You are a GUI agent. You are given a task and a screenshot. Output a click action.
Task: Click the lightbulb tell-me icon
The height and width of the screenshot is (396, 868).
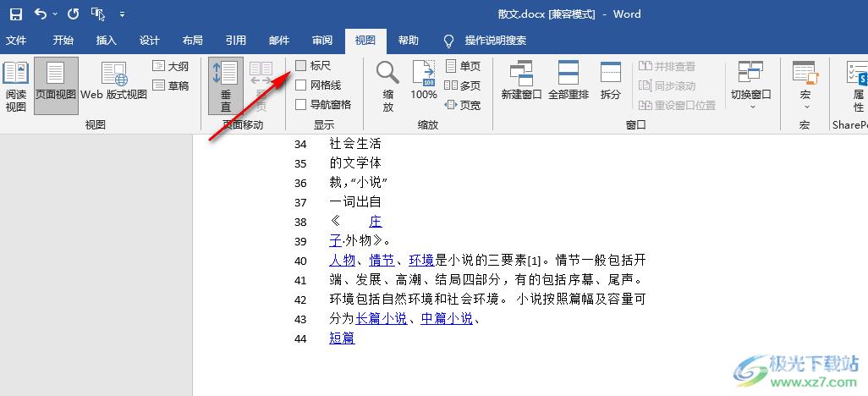(449, 41)
